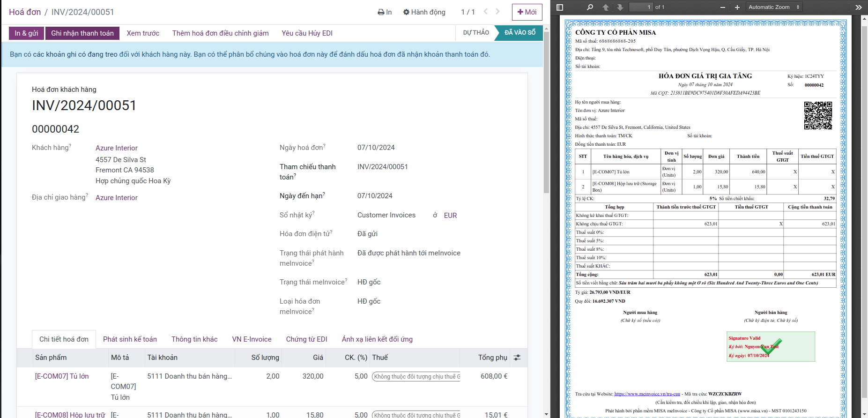Image resolution: width=868 pixels, height=418 pixels.
Task: Zoom out the PDF with minus icon
Action: (x=722, y=7)
